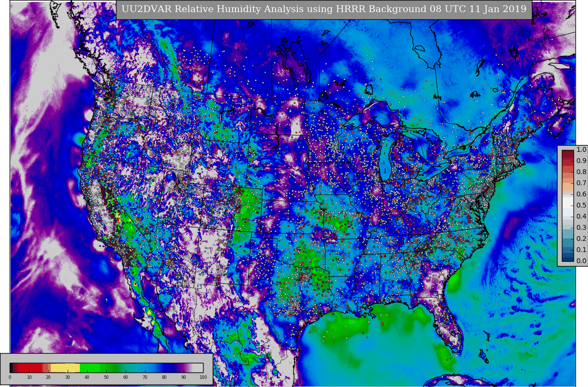Pick the red segment of humidity colorbar
The width and height of the screenshot is (588, 387).
pos(30,368)
